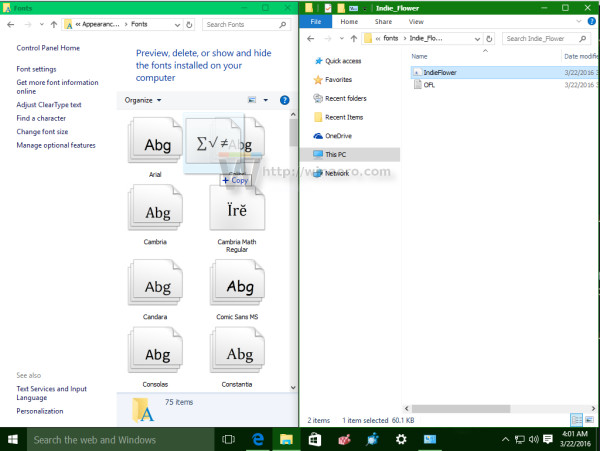Screen dimensions: 600x451
Task: Open the Share ribbon tab
Action: [x=383, y=22]
